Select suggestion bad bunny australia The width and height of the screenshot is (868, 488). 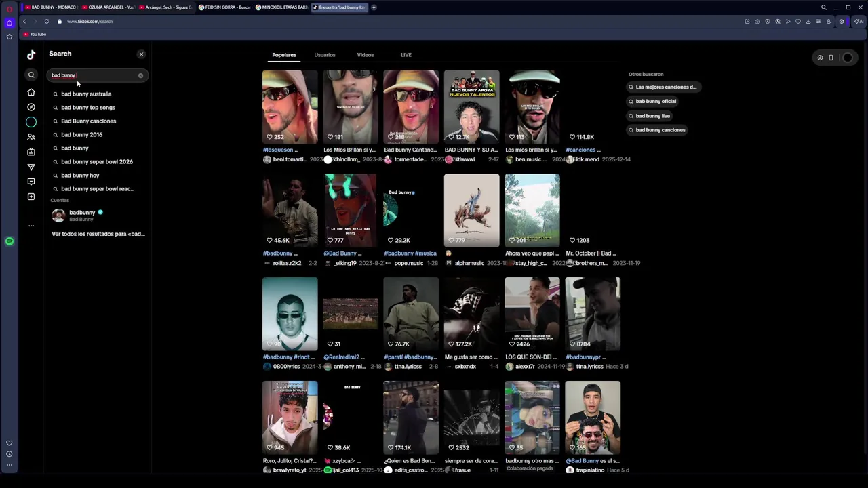click(x=86, y=94)
